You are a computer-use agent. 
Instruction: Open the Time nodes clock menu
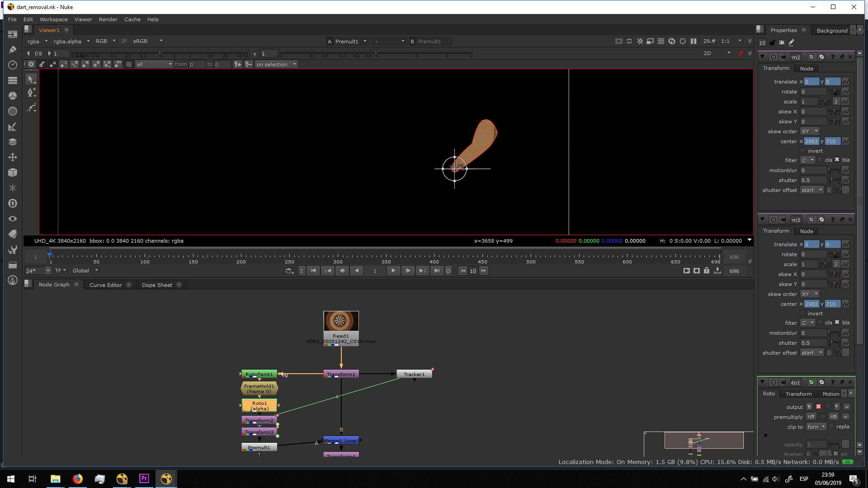coord(13,65)
